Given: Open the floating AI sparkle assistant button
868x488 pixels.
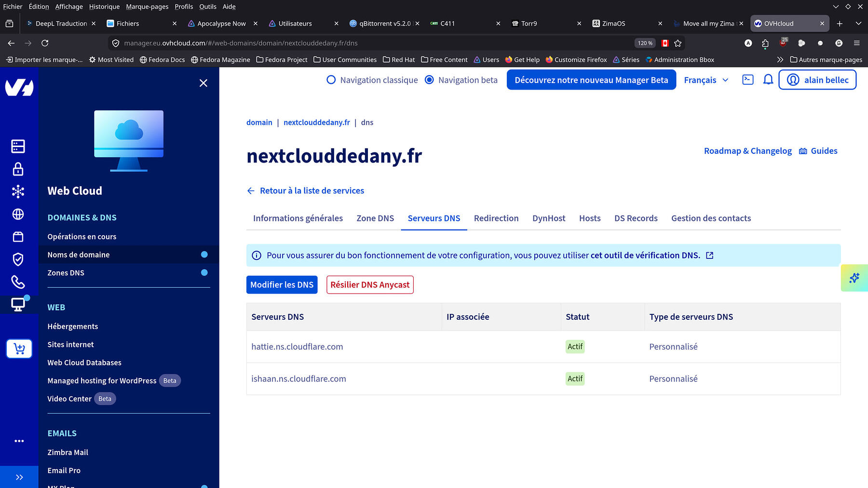Looking at the screenshot, I should (854, 278).
